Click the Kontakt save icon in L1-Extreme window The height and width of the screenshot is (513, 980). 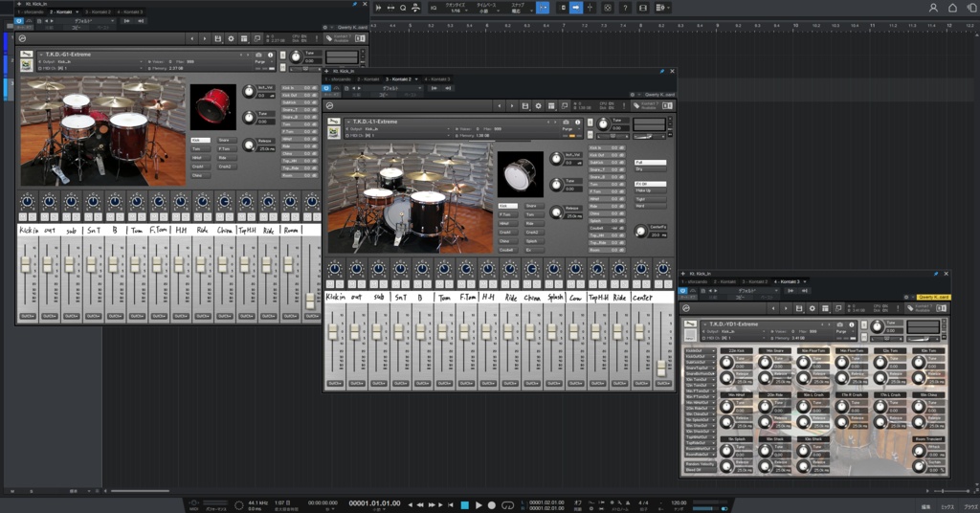click(525, 106)
